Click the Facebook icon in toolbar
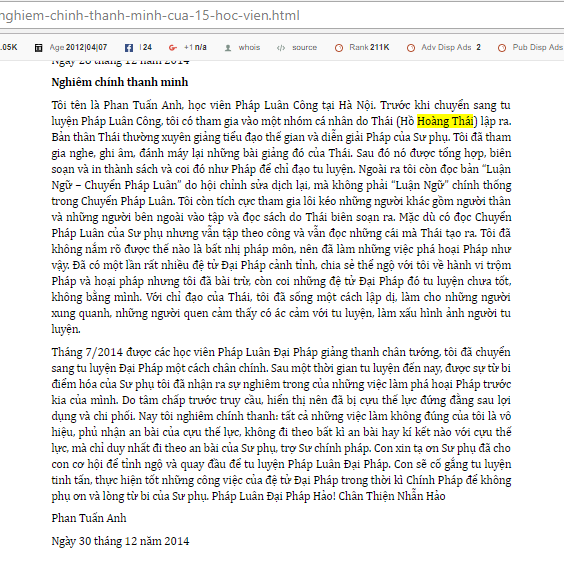The height and width of the screenshot is (574, 564). click(129, 48)
